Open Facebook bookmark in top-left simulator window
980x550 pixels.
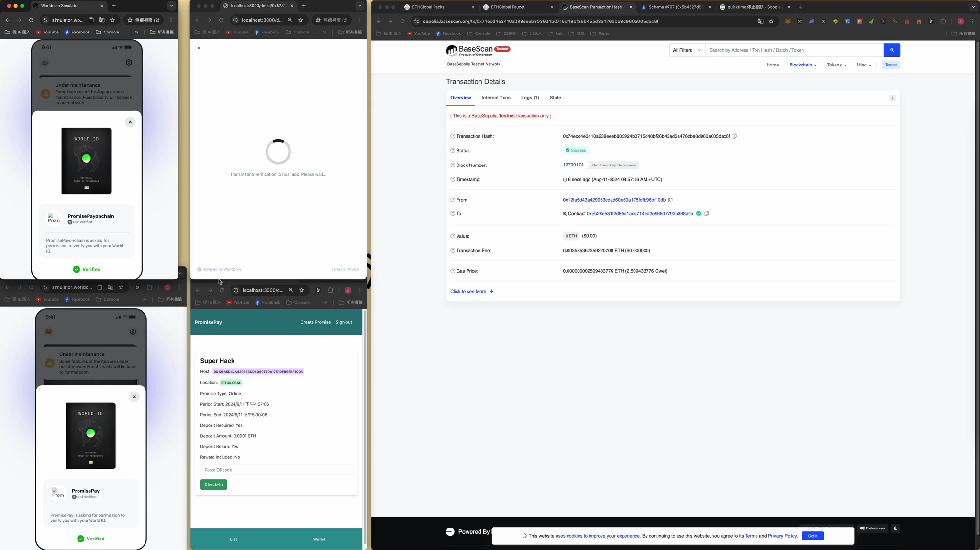tap(77, 33)
